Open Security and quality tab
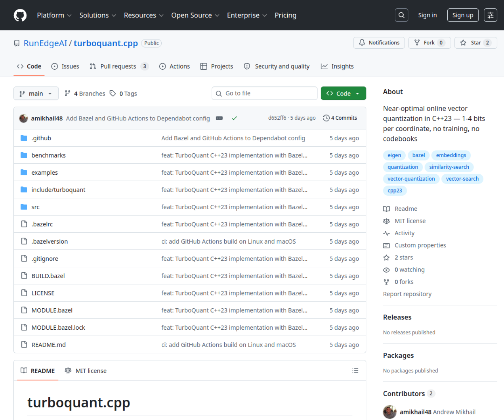The image size is (504, 420). (277, 66)
